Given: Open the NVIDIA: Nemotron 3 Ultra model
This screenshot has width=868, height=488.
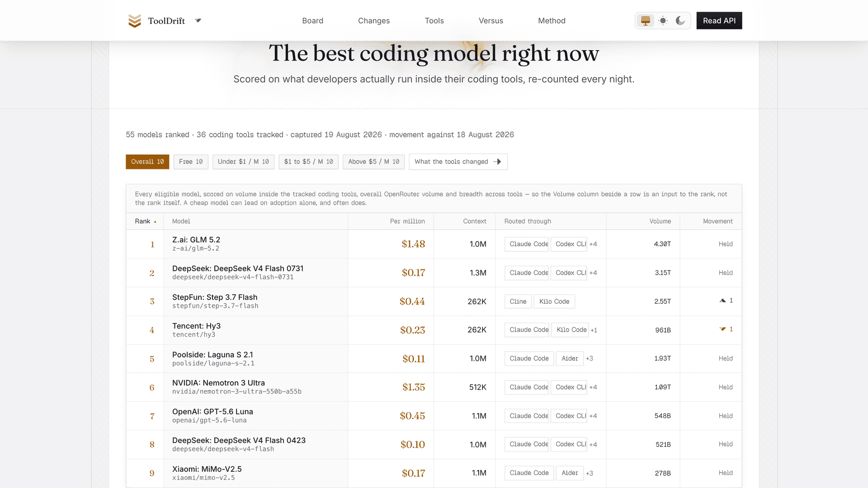Looking at the screenshot, I should pyautogui.click(x=218, y=383).
